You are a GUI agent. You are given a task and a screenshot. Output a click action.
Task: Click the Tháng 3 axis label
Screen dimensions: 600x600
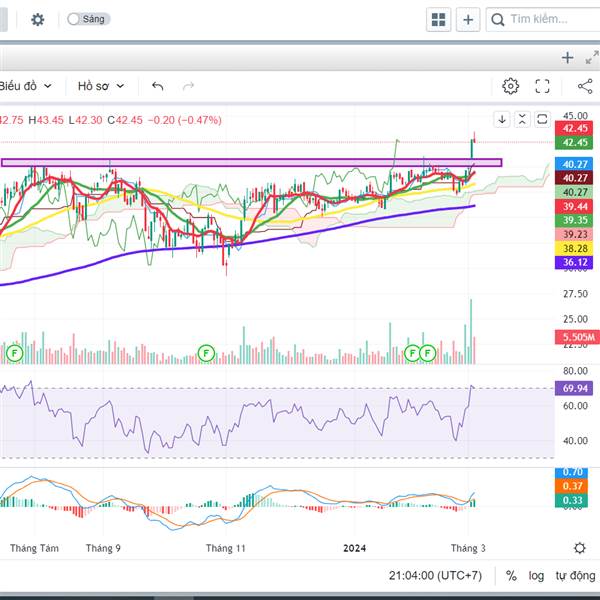pos(468,548)
